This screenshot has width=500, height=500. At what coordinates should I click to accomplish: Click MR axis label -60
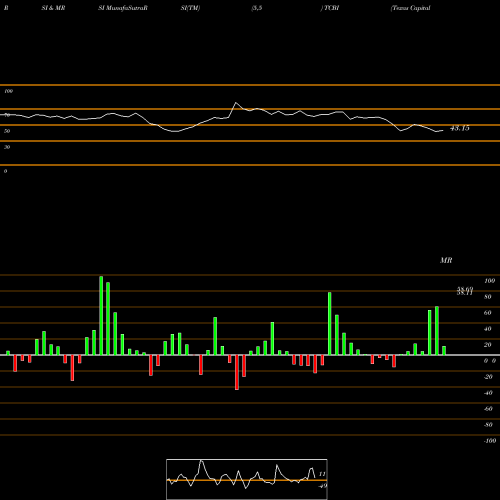pyautogui.click(x=488, y=409)
